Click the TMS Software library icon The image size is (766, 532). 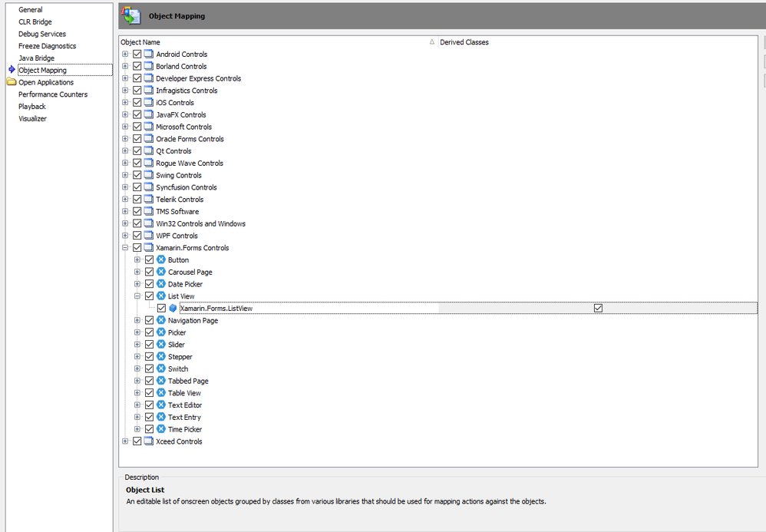pyautogui.click(x=148, y=212)
